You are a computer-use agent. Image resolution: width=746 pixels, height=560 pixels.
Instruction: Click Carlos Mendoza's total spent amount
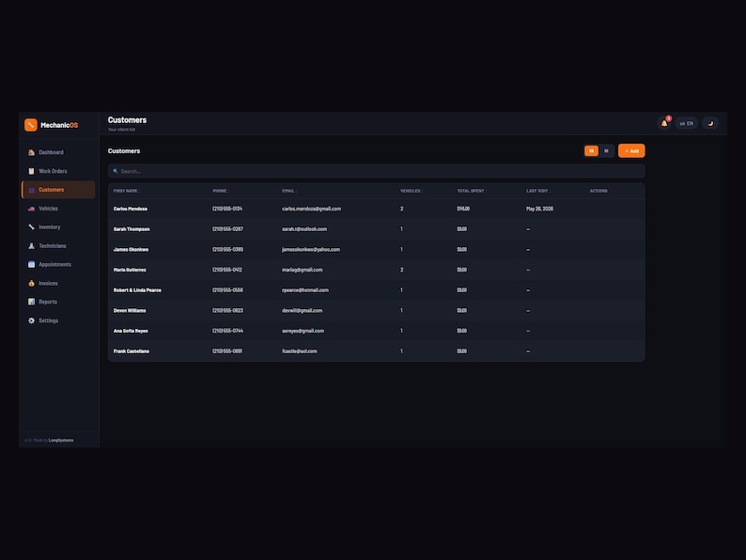click(463, 209)
